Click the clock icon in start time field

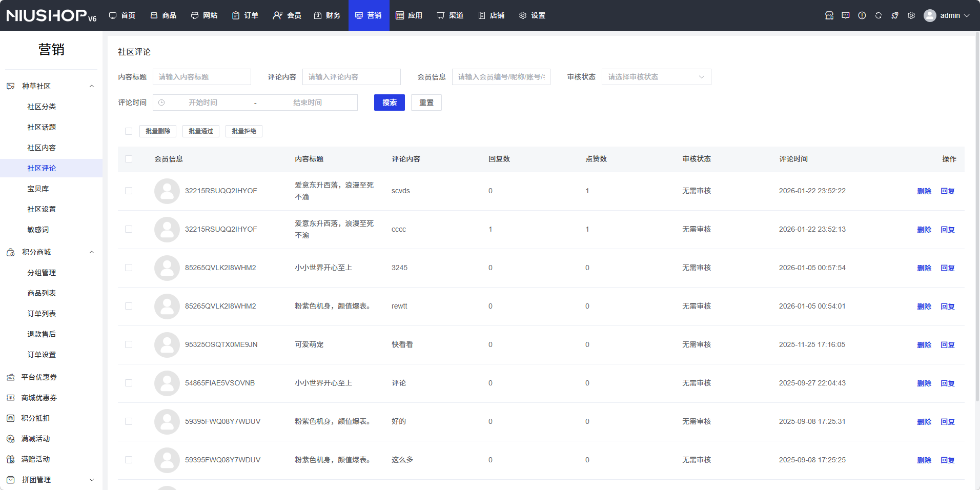(161, 103)
